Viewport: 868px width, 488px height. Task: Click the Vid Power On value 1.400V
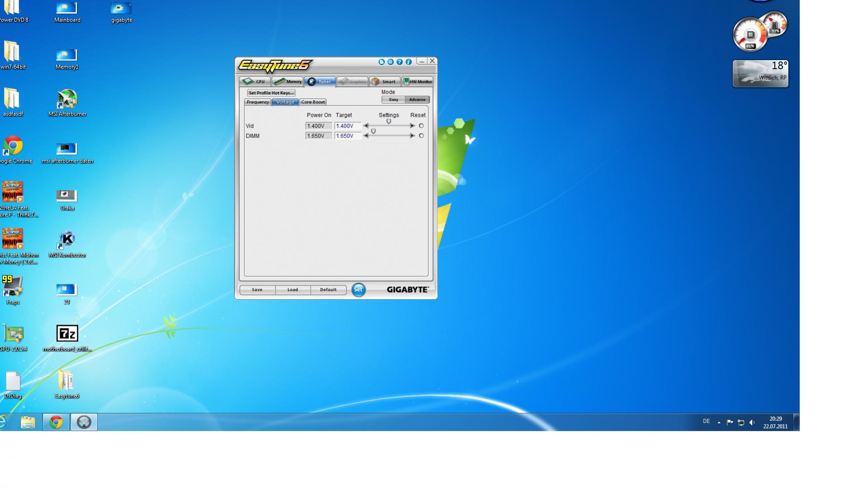pyautogui.click(x=318, y=126)
